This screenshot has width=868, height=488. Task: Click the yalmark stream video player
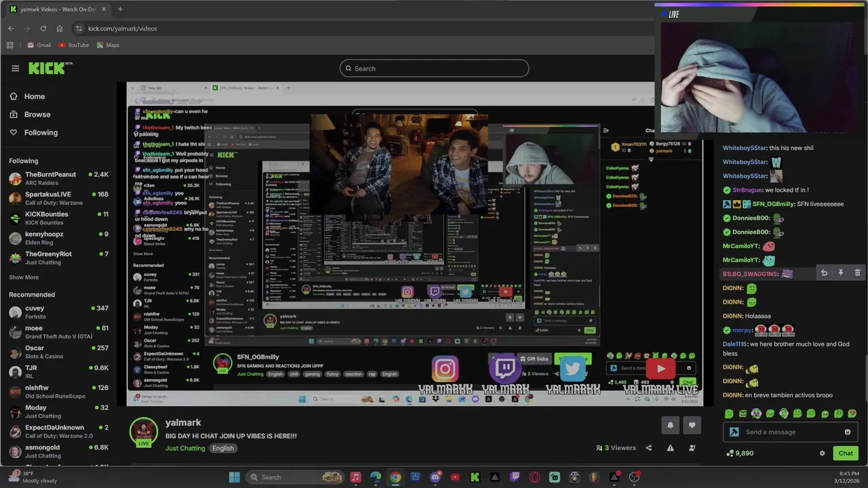tap(415, 244)
